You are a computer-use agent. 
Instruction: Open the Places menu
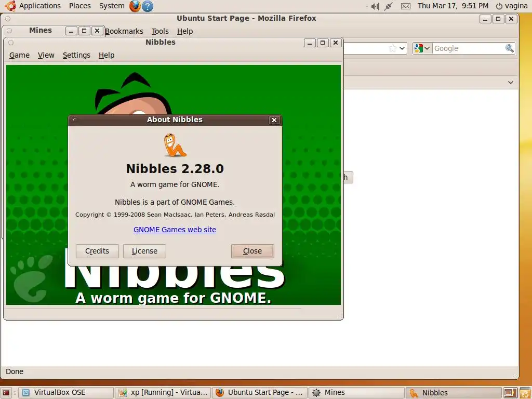(x=79, y=6)
